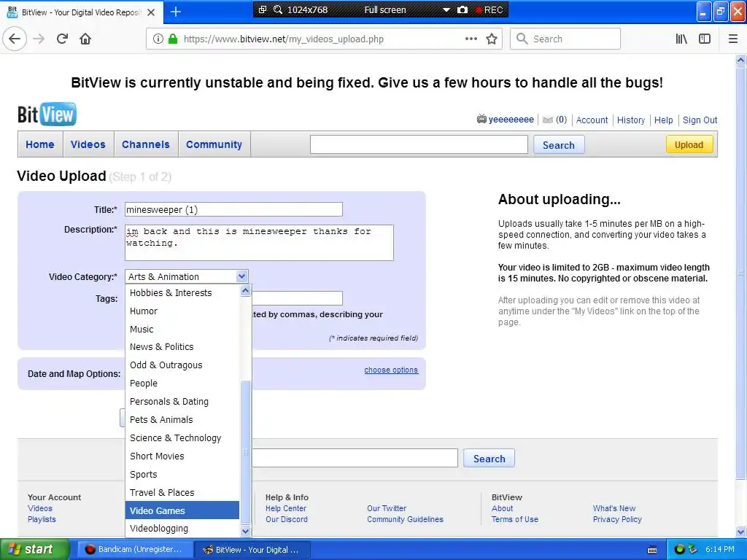This screenshot has height=560, width=747.
Task: Click the Bandicam magnifier search icon
Action: click(278, 9)
